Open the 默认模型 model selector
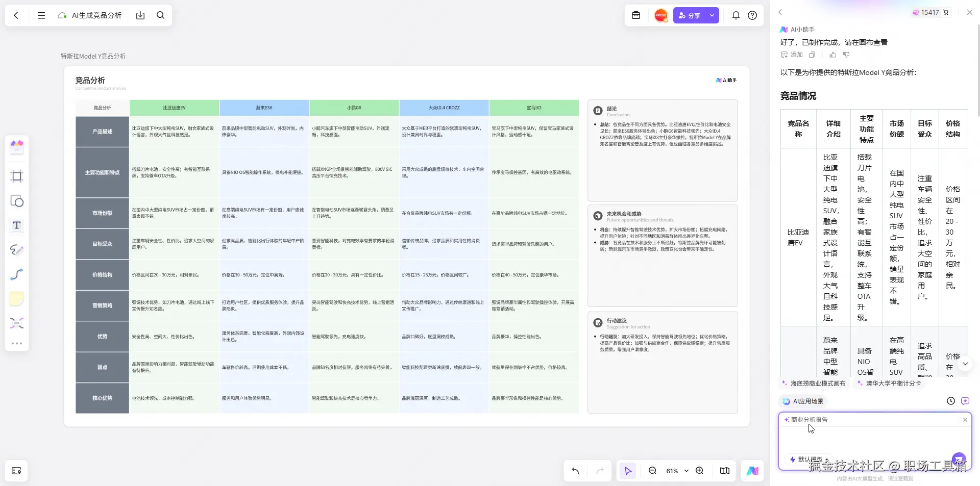980x486 pixels. tap(810, 459)
